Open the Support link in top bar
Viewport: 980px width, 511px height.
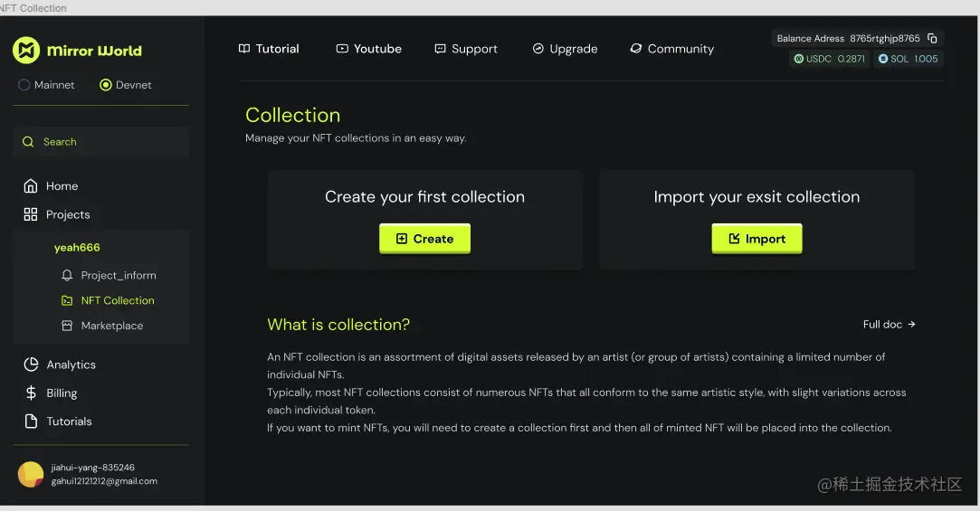click(x=474, y=49)
